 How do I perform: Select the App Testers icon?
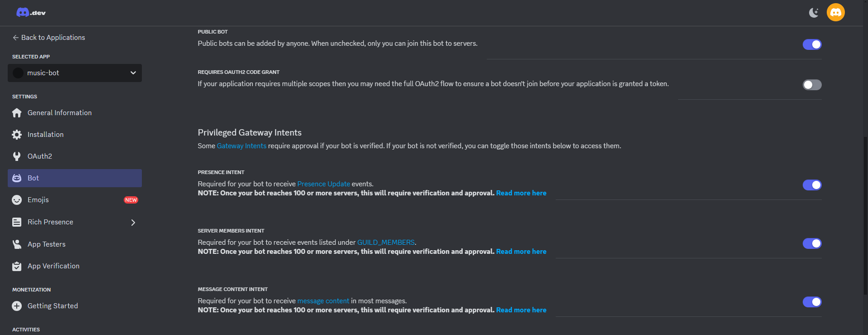(x=17, y=244)
